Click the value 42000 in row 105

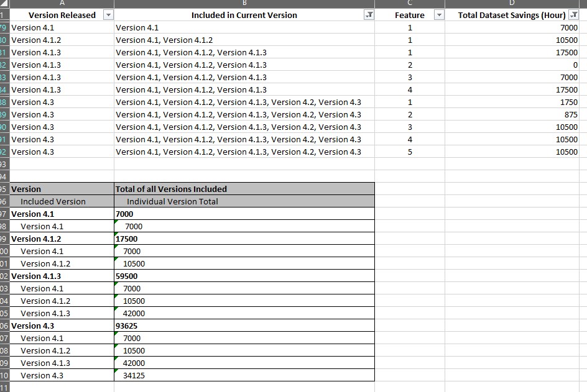(244, 314)
